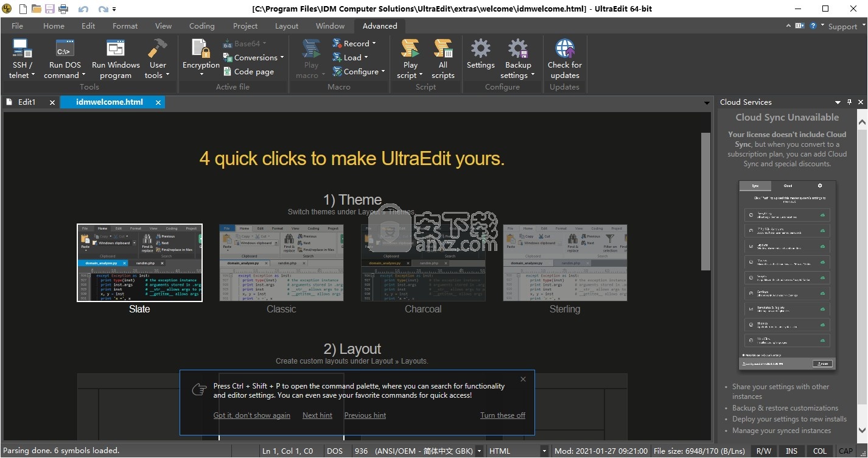Click the New file icon in quick access toolbar
868x458 pixels.
(x=23, y=9)
